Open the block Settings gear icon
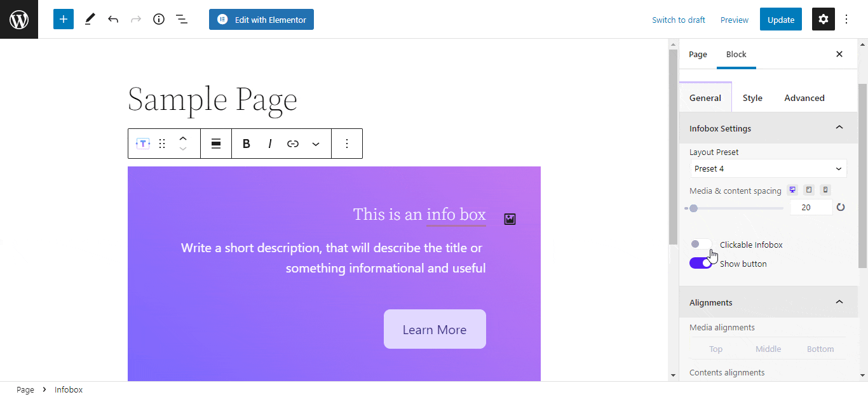 823,19
